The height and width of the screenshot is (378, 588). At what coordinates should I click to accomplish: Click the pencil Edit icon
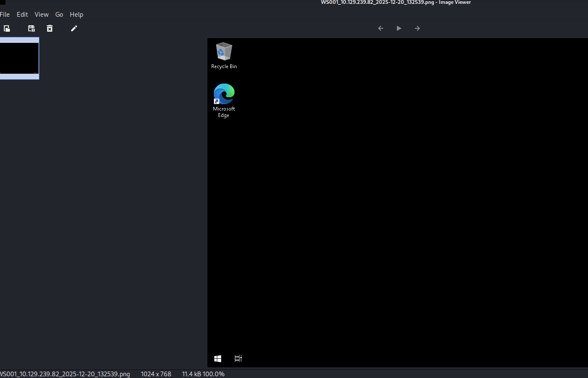(x=74, y=28)
